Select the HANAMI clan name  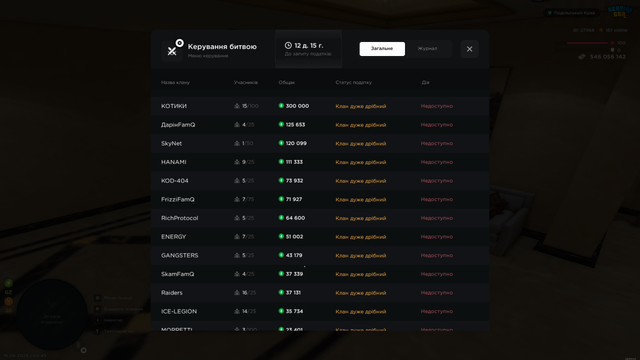173,162
